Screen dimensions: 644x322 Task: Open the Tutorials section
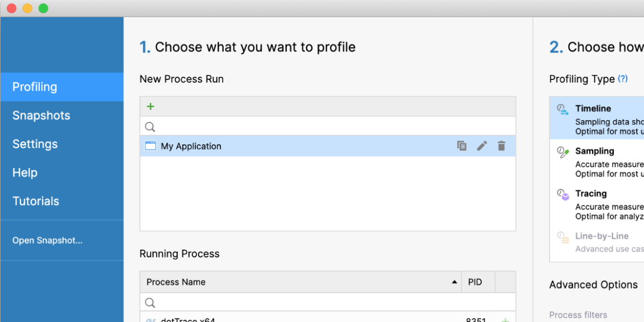(x=36, y=201)
